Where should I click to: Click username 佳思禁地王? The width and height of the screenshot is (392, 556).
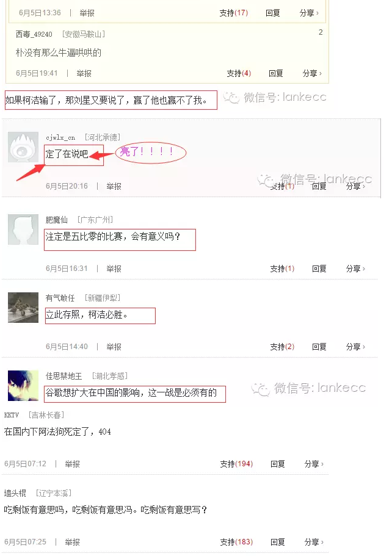(x=64, y=376)
